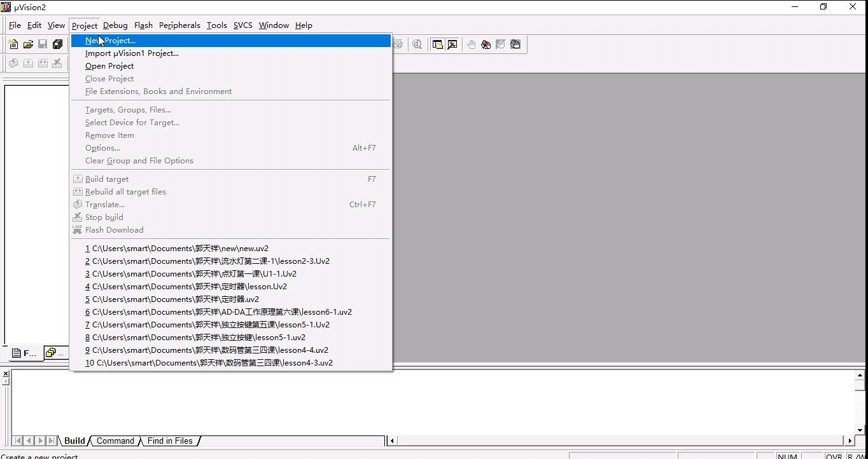This screenshot has width=868, height=459.
Task: Open the Edit menu
Action: [34, 25]
